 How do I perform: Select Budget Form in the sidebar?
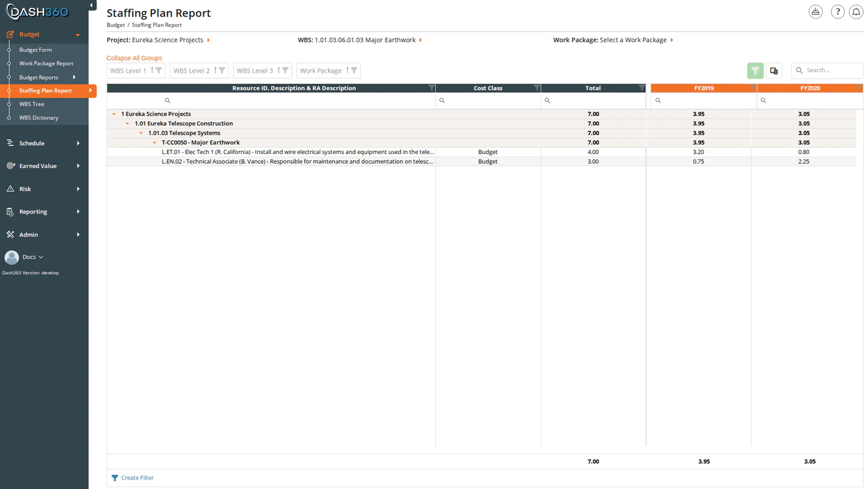(35, 50)
